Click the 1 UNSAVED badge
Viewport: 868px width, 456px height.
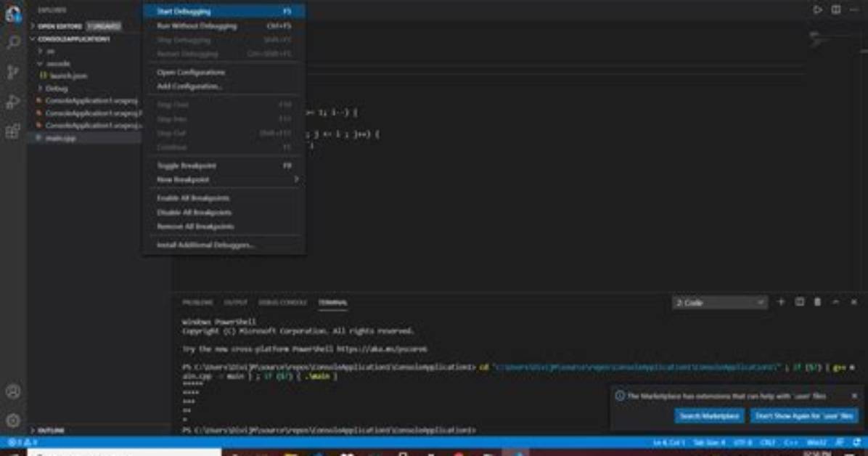pyautogui.click(x=104, y=26)
